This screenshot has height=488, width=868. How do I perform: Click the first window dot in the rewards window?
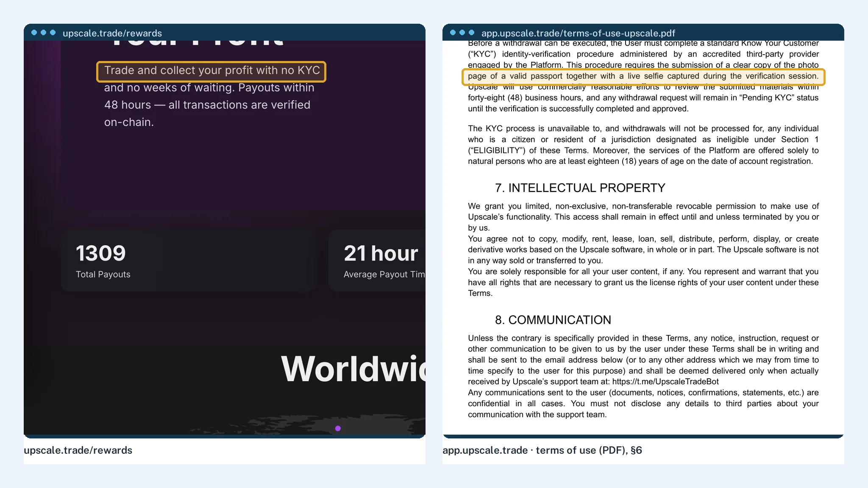34,33
